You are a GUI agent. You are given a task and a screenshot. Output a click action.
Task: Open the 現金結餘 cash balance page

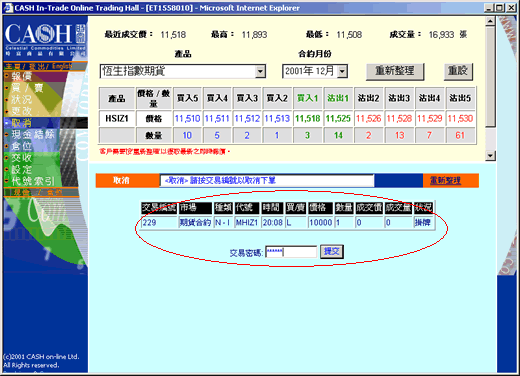33,134
